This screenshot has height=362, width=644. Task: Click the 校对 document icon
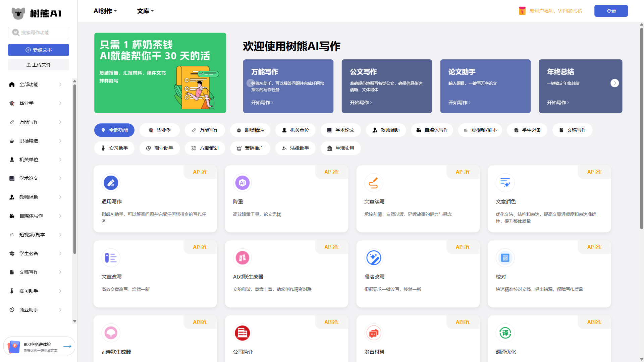coord(505,258)
